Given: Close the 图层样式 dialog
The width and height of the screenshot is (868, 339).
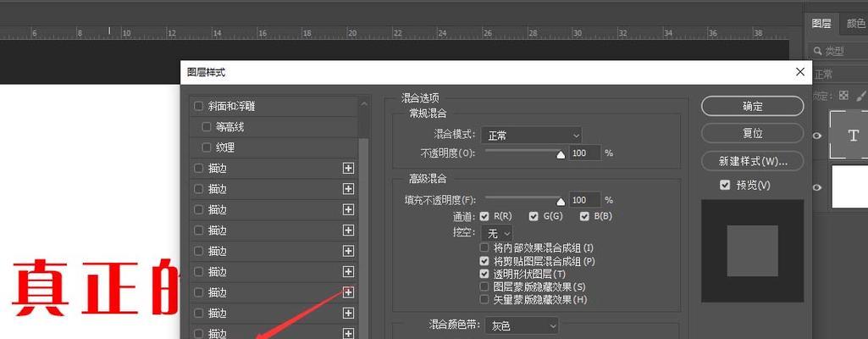Looking at the screenshot, I should 800,72.
